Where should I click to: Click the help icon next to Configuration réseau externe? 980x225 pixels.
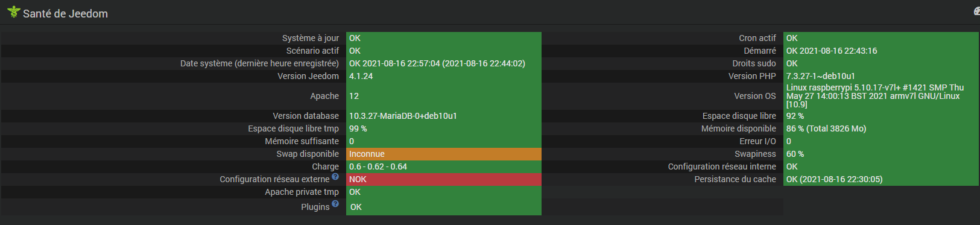[335, 177]
